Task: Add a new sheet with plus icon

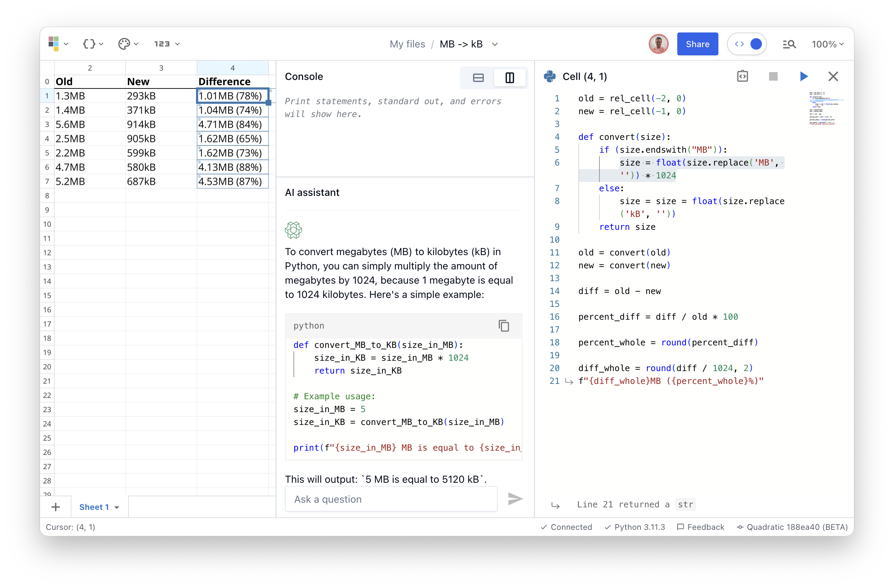Action: [56, 507]
